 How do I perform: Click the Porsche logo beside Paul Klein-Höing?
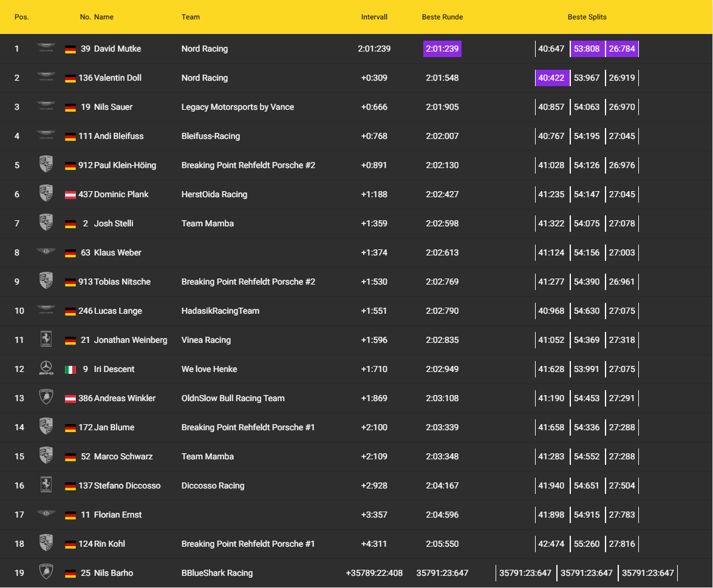[x=46, y=165]
